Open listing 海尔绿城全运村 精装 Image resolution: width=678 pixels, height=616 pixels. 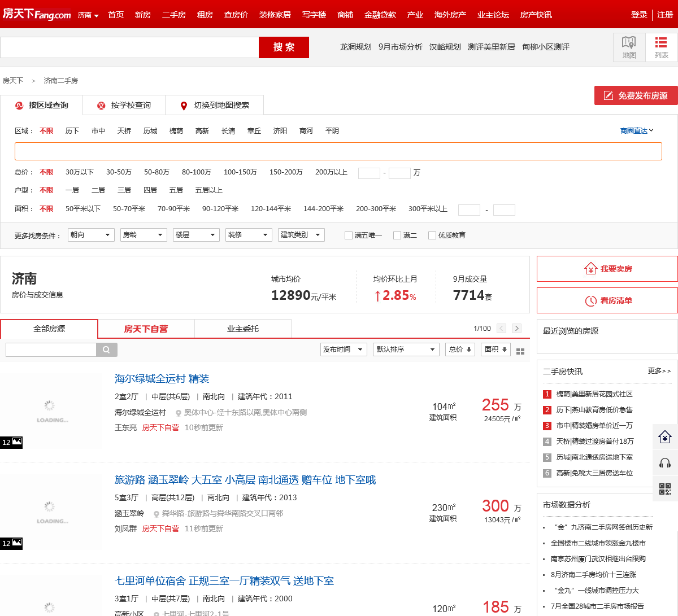(162, 378)
